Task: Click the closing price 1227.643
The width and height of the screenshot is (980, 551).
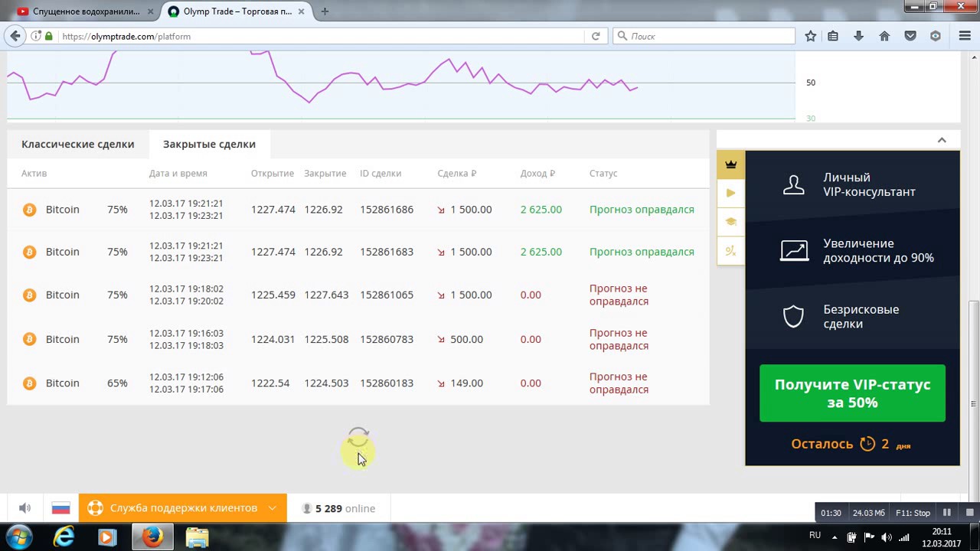Action: point(326,295)
